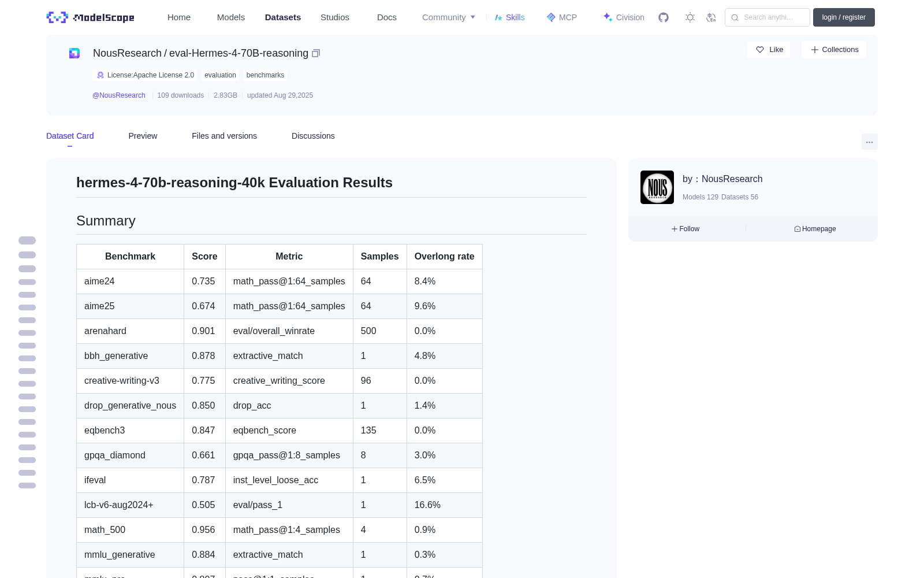
Task: Like this dataset with the heart button
Action: (x=769, y=50)
